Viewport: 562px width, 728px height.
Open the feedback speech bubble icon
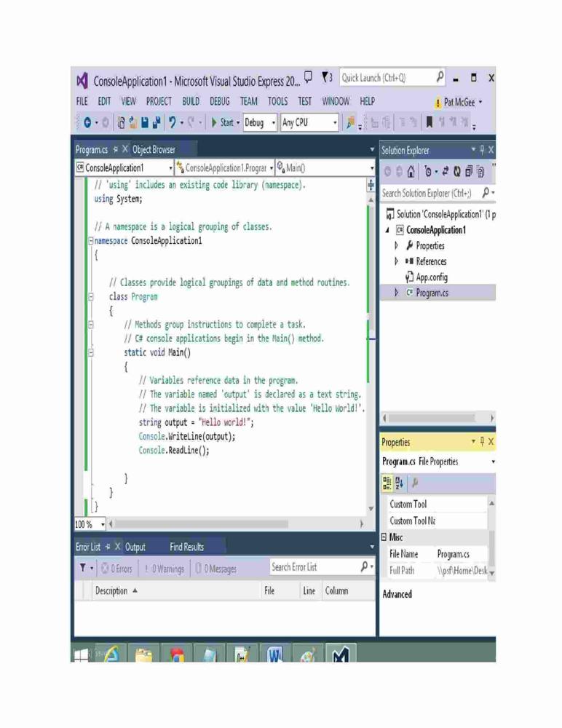(309, 76)
